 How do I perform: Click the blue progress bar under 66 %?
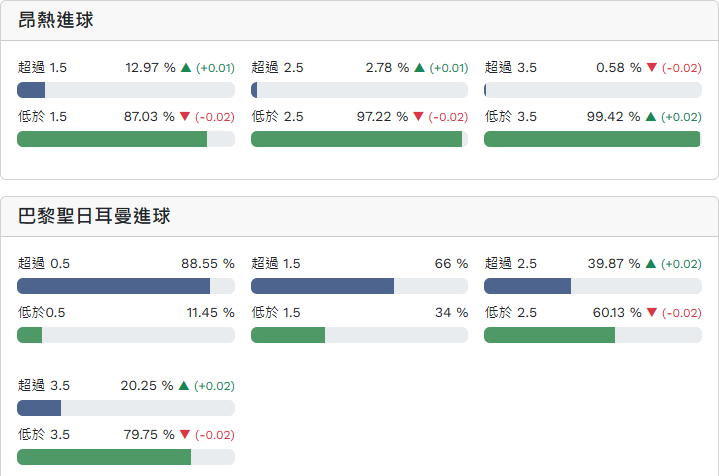[x=322, y=286]
